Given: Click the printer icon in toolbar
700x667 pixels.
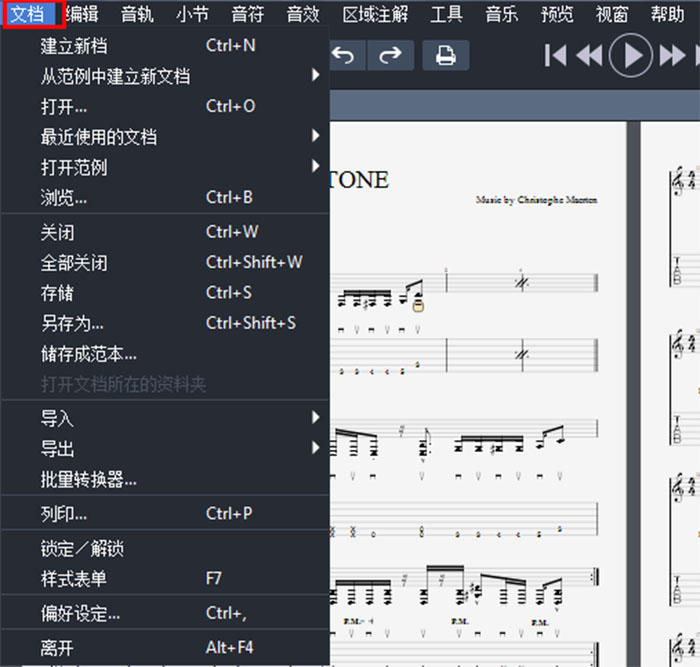Looking at the screenshot, I should coord(446,55).
